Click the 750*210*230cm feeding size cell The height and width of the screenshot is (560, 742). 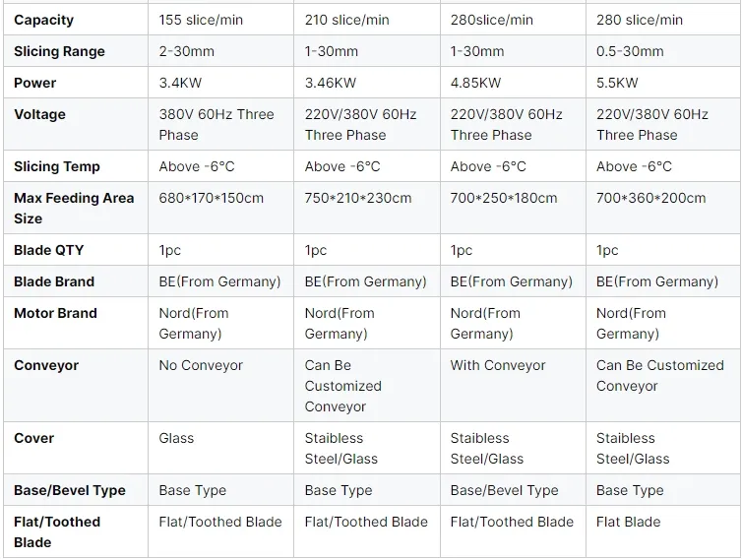[x=367, y=208]
